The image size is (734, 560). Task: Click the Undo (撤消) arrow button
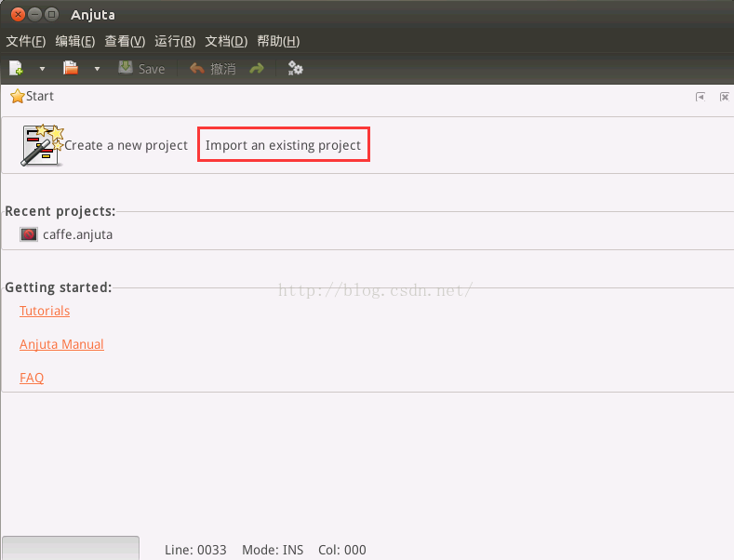[x=212, y=69]
